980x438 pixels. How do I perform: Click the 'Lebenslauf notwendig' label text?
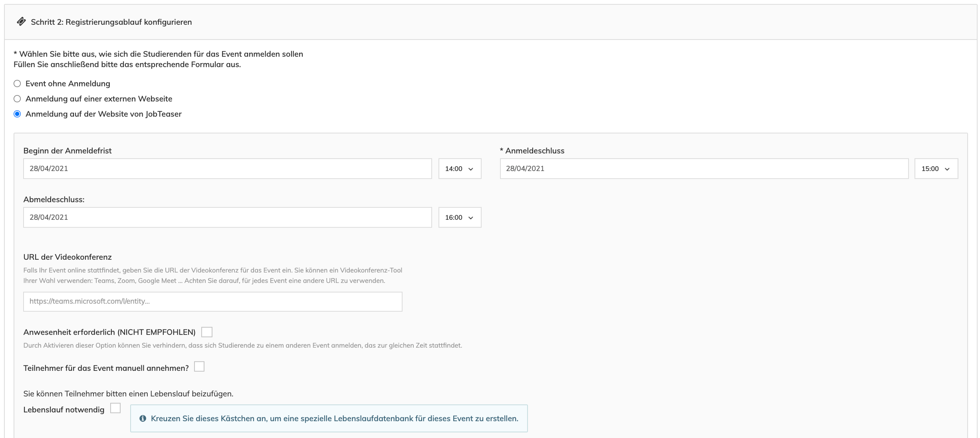click(x=64, y=410)
